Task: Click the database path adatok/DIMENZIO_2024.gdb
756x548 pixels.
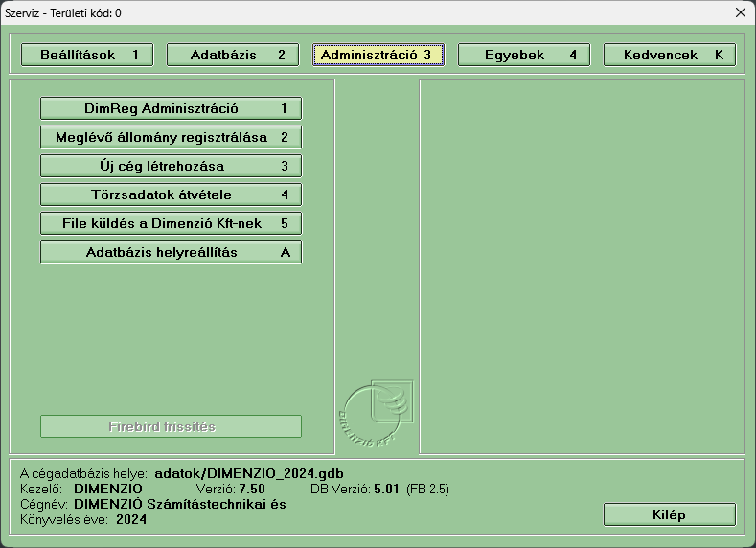Action: (x=249, y=474)
